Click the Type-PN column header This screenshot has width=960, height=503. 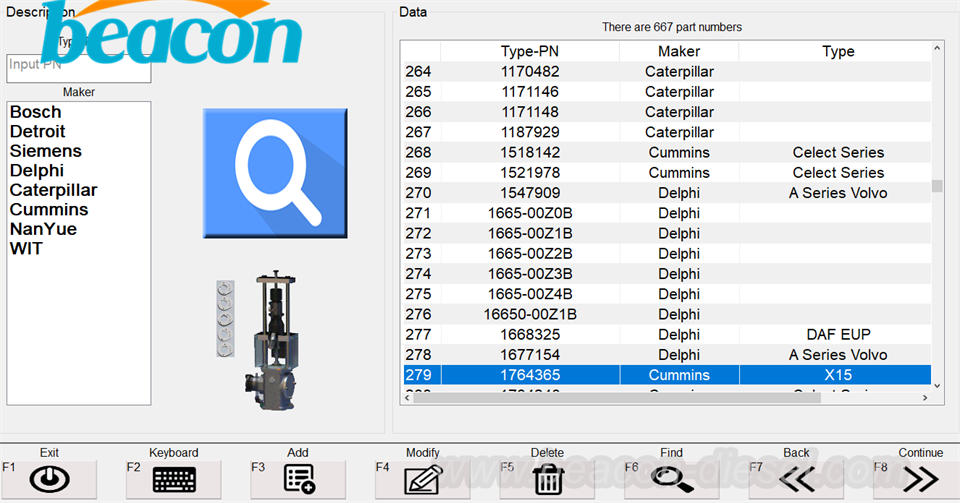529,51
